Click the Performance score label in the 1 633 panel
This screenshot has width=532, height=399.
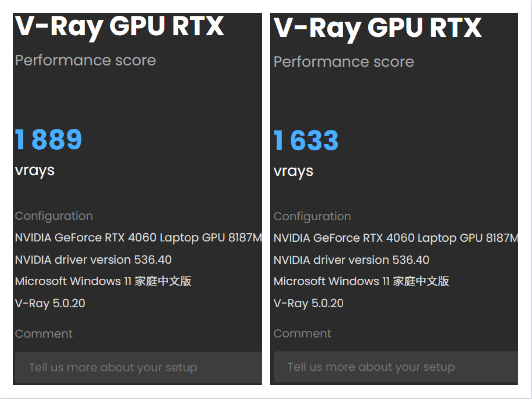[x=343, y=62]
